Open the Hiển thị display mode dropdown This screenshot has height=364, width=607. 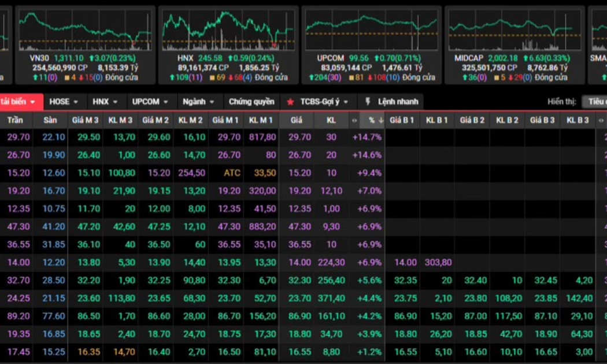pyautogui.click(x=594, y=102)
